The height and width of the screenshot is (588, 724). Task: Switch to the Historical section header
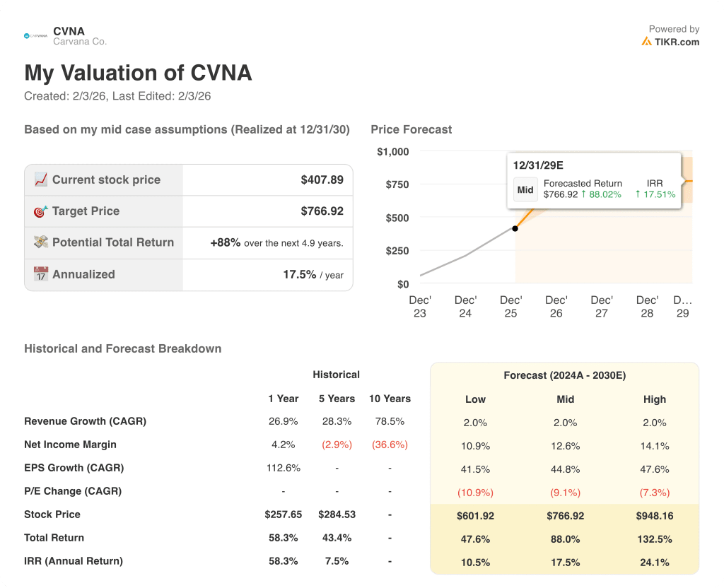click(337, 375)
